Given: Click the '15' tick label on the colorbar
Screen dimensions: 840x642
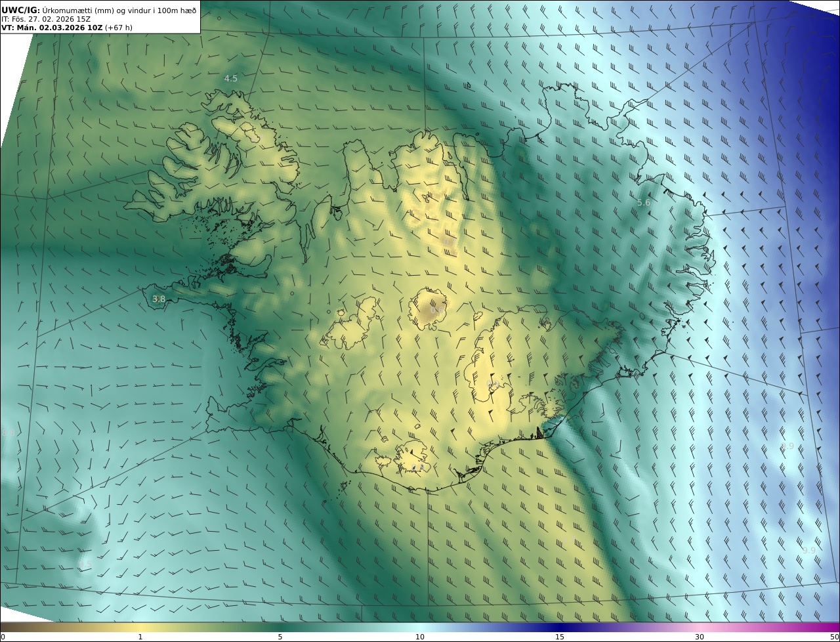Looking at the screenshot, I should coord(560,637).
